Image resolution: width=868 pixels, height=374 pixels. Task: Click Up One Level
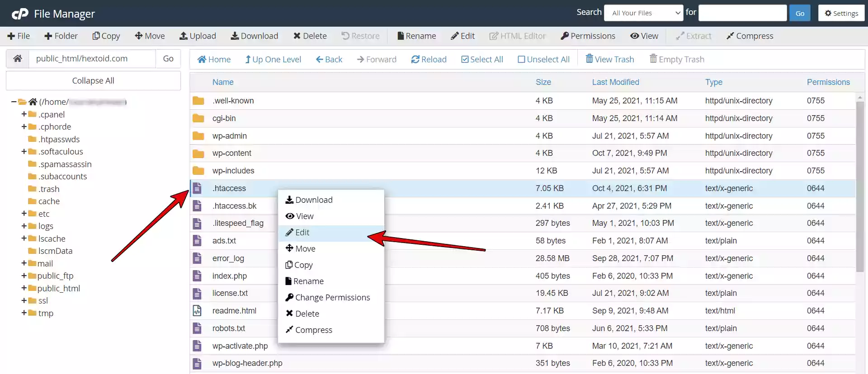point(273,59)
